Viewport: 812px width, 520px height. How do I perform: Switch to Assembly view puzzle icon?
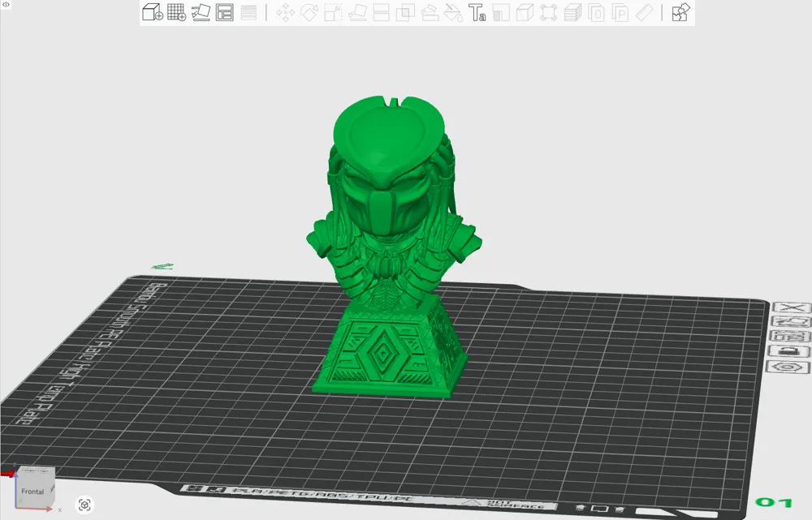click(x=680, y=12)
